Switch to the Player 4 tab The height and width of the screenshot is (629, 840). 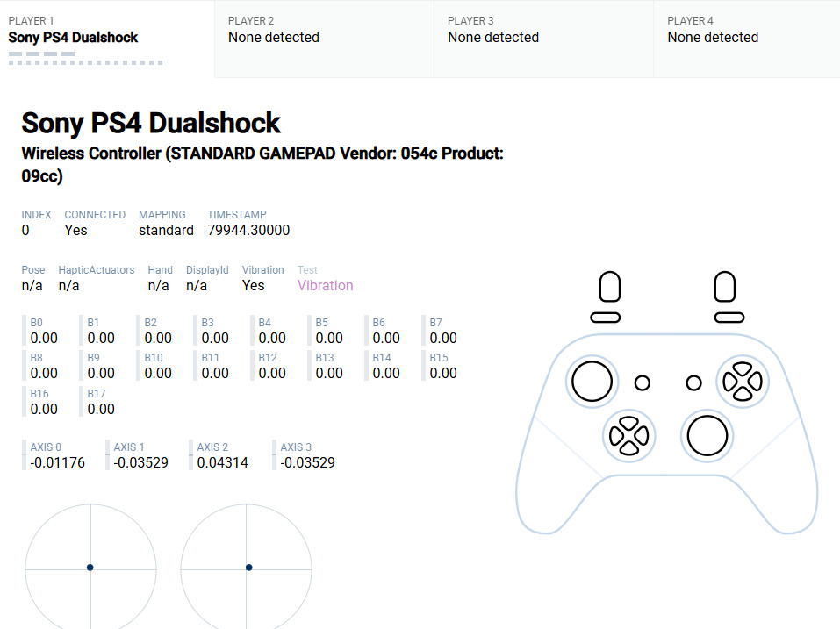747,39
